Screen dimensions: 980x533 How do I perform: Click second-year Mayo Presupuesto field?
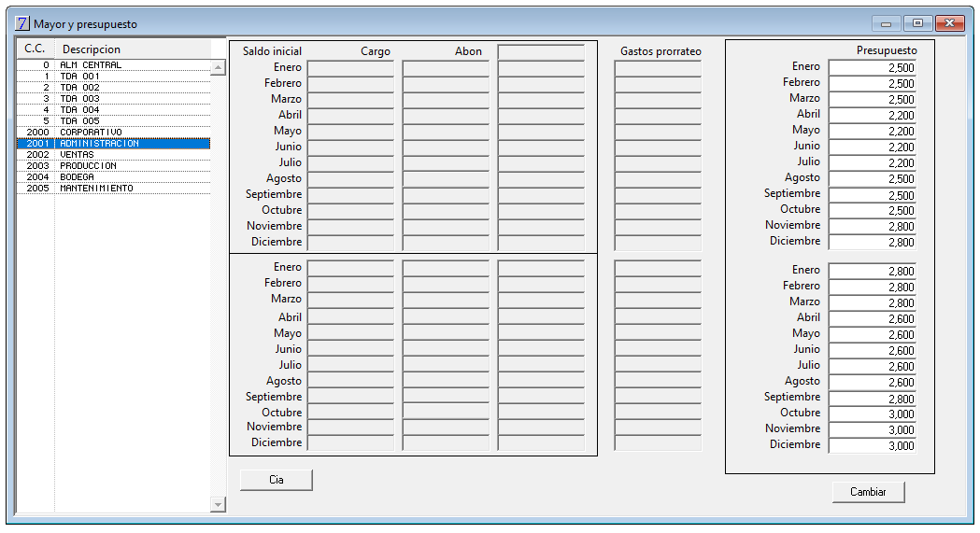[872, 334]
